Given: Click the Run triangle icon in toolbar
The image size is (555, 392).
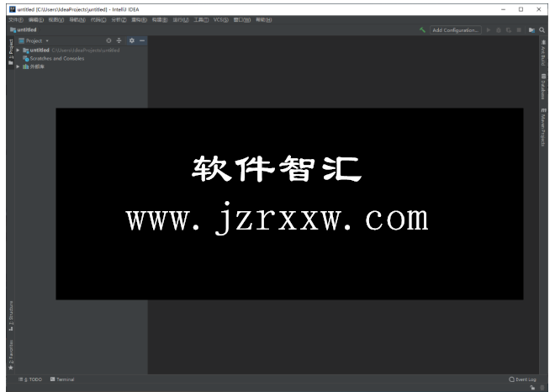Looking at the screenshot, I should tap(489, 30).
